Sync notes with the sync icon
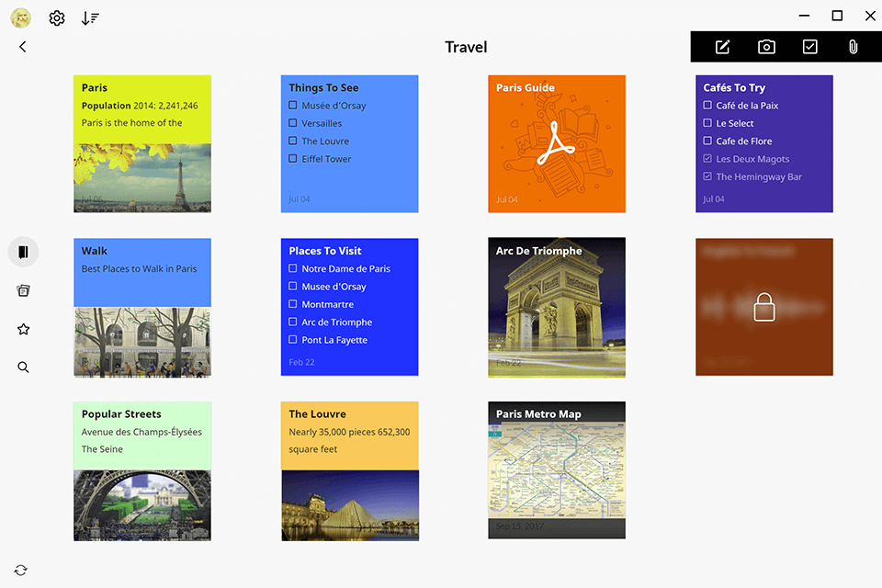The width and height of the screenshot is (882, 588). click(21, 570)
